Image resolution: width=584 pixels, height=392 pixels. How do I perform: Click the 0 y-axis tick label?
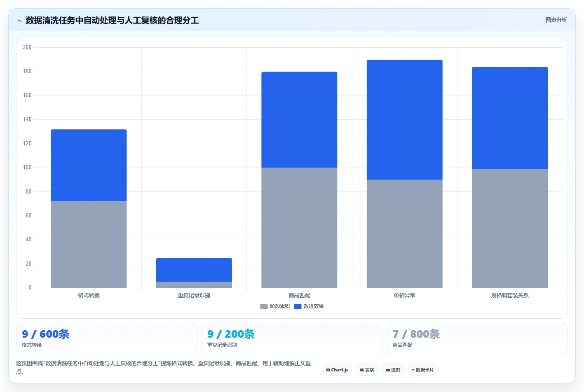pyautogui.click(x=30, y=288)
